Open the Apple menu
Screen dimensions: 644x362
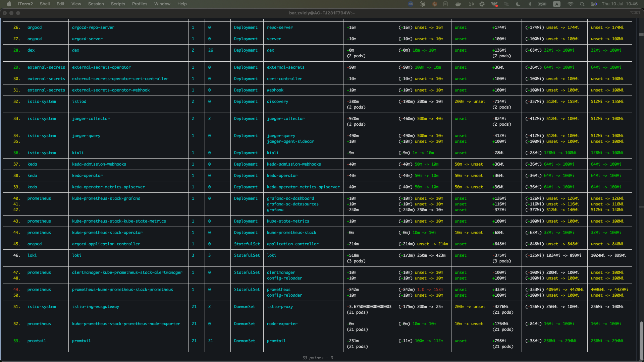click(9, 4)
